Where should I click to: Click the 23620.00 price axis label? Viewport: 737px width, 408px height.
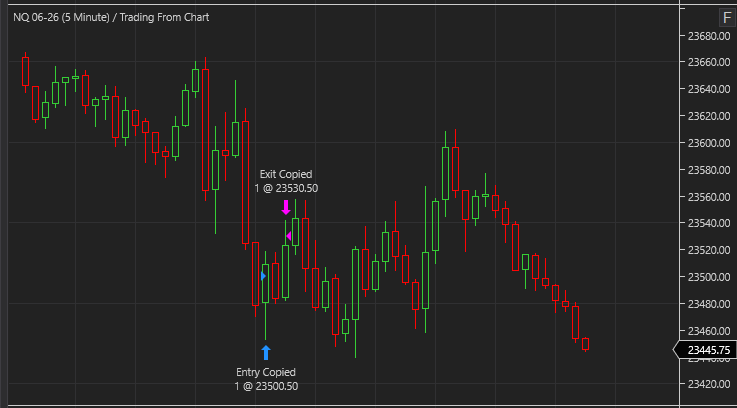tap(708, 116)
